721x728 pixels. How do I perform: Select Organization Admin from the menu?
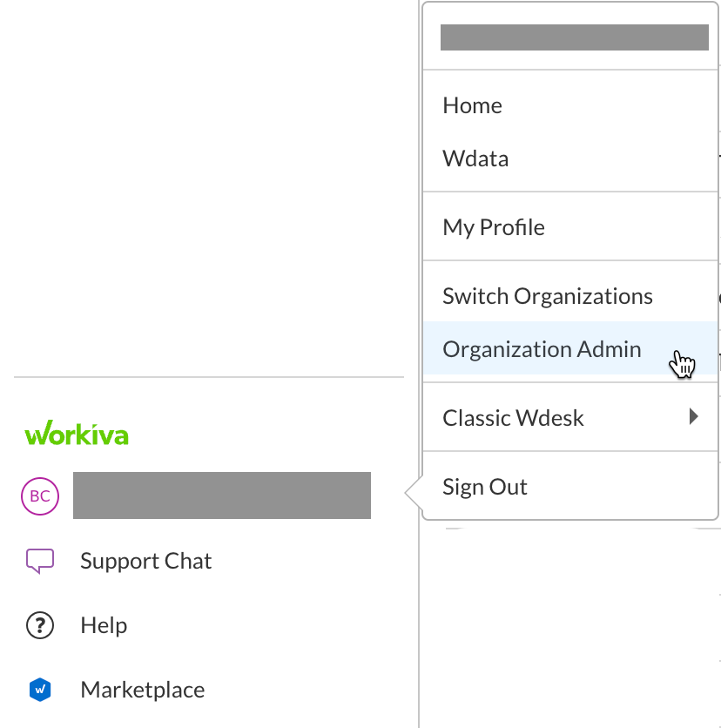coord(542,348)
